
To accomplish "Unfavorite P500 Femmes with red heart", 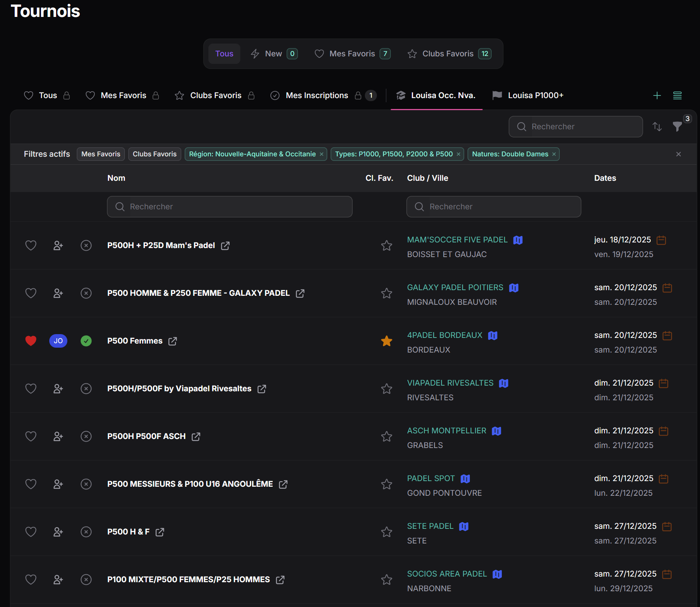I will coord(31,341).
